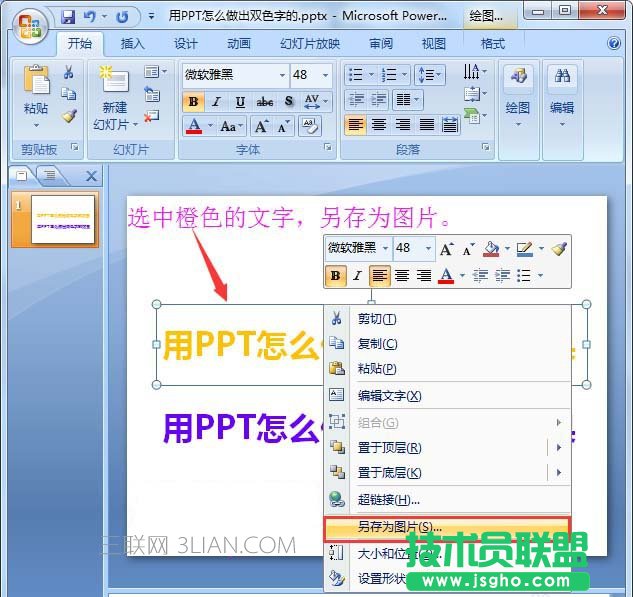Toggle Underline in the ribbon
The width and height of the screenshot is (633, 597).
240,101
